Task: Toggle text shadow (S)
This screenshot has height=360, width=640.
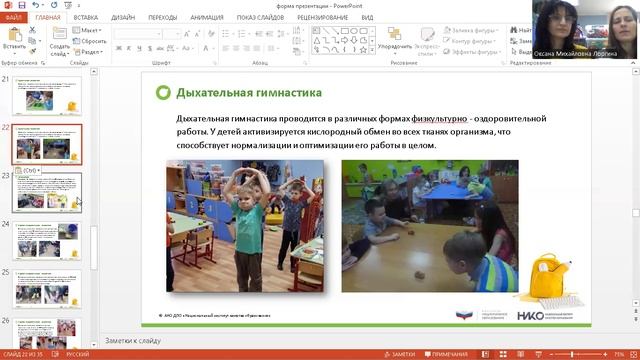Action: [x=150, y=48]
